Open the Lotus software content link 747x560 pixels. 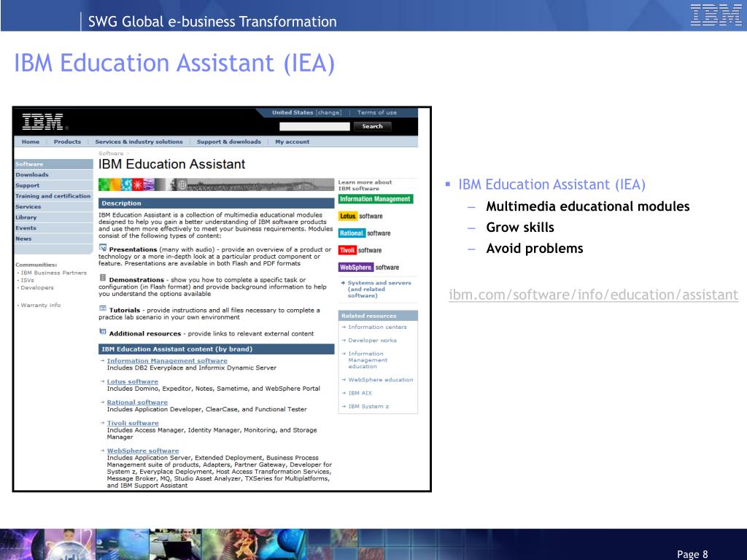(x=133, y=382)
